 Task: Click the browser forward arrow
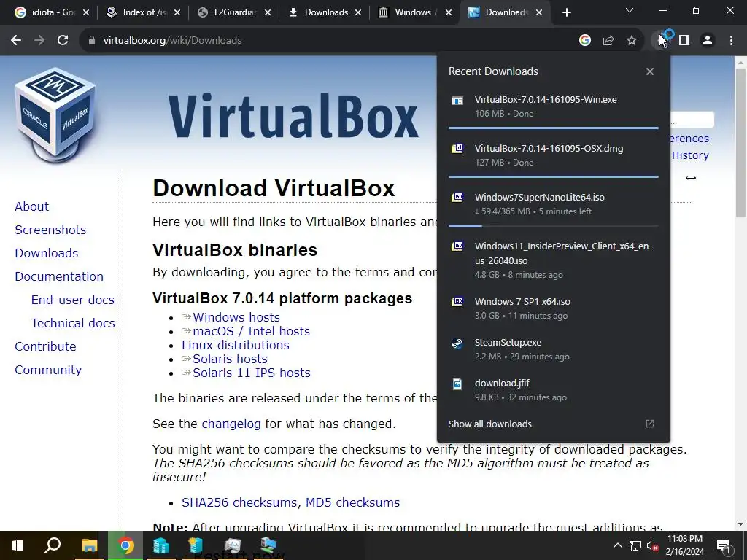click(x=39, y=41)
